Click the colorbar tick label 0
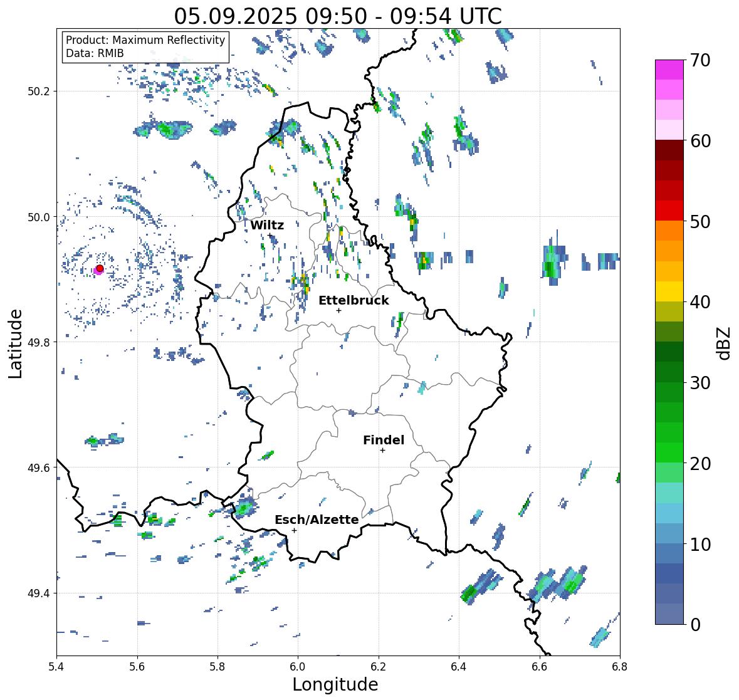739x700 pixels. click(x=695, y=625)
